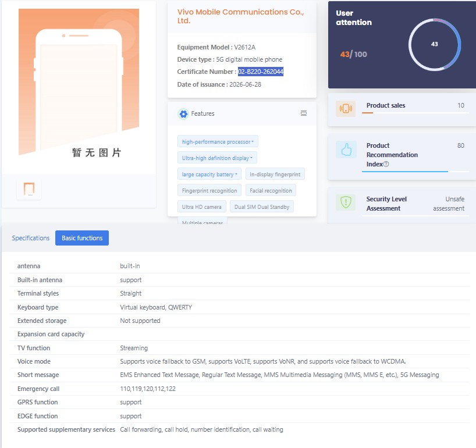
Task: Click the Product Recommendation Index progress bar
Action: (x=415, y=172)
